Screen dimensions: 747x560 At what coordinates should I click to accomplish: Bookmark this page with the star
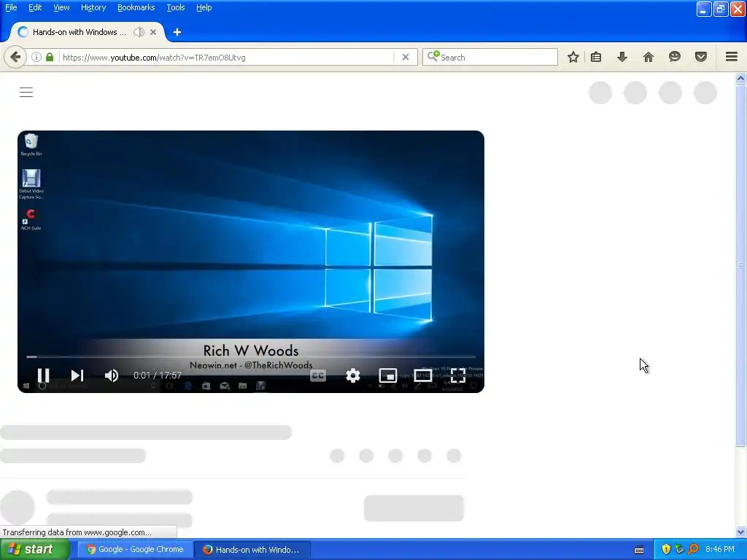point(573,57)
